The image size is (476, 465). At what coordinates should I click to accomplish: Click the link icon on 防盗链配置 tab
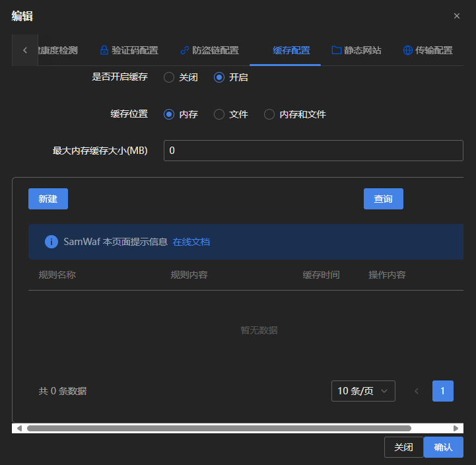184,50
